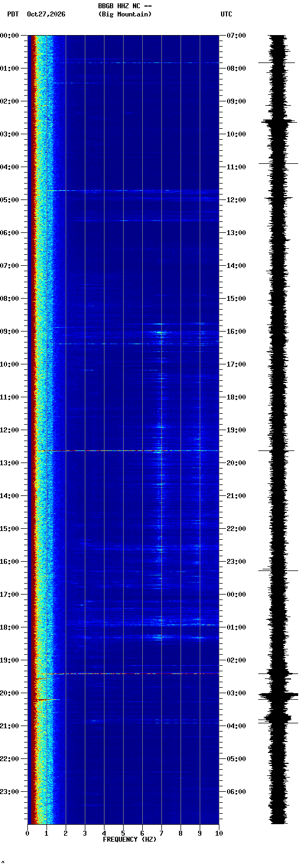
Task: Click the 21:00 UTC time label
Action: tap(236, 496)
